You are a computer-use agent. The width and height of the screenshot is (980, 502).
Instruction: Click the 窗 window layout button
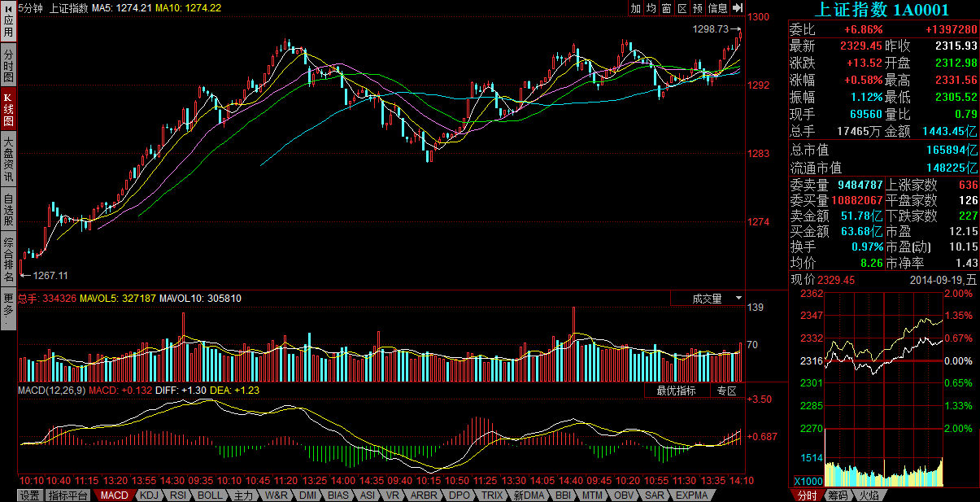tap(667, 8)
